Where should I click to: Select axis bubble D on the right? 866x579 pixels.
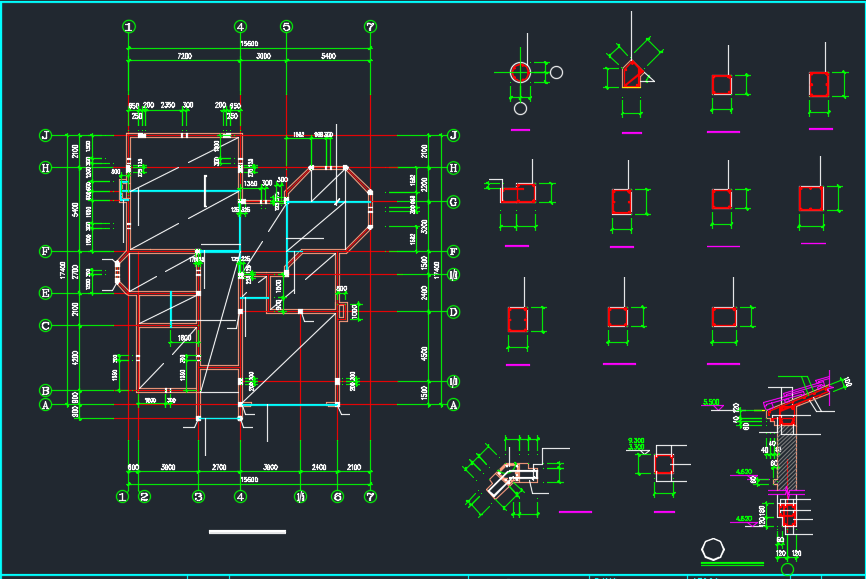click(453, 312)
